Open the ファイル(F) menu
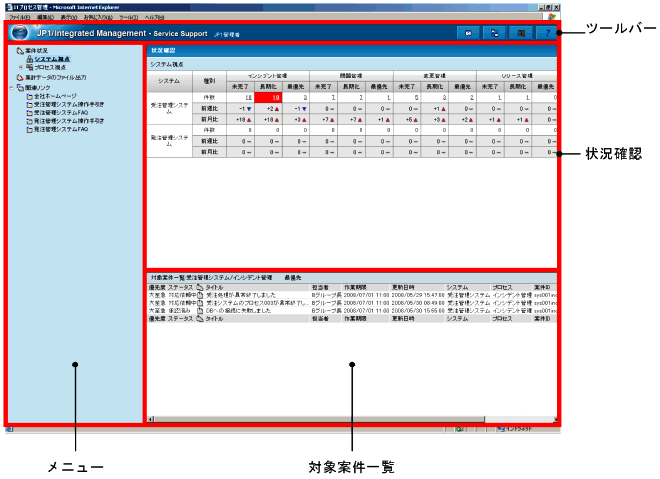660x479 pixels. coord(20,17)
